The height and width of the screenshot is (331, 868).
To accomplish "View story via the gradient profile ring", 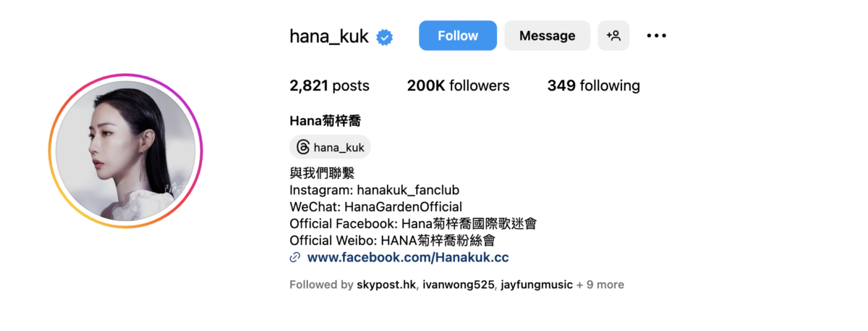I will tap(126, 151).
